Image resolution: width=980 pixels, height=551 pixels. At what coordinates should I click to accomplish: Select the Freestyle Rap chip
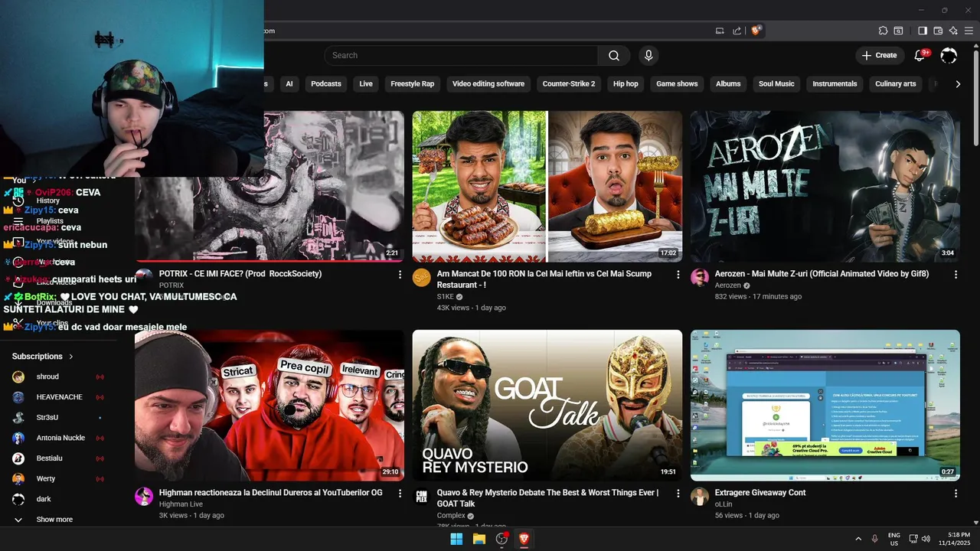[x=412, y=84]
